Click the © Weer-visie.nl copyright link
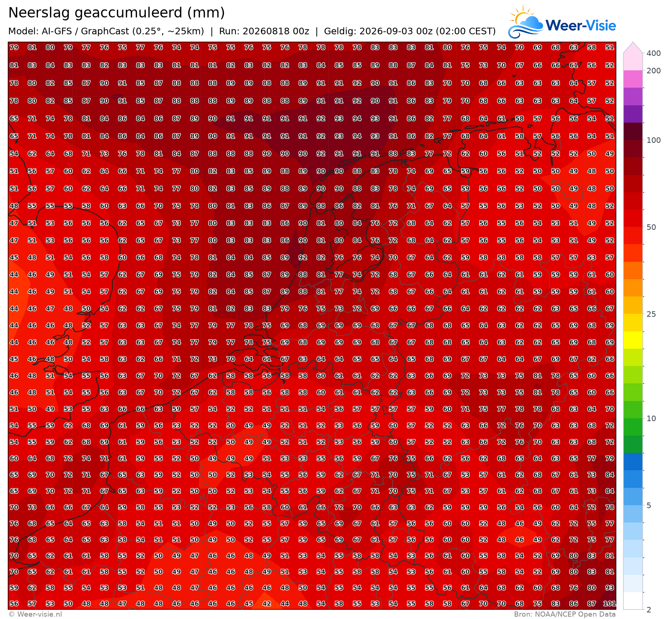The image size is (672, 619). point(35,614)
